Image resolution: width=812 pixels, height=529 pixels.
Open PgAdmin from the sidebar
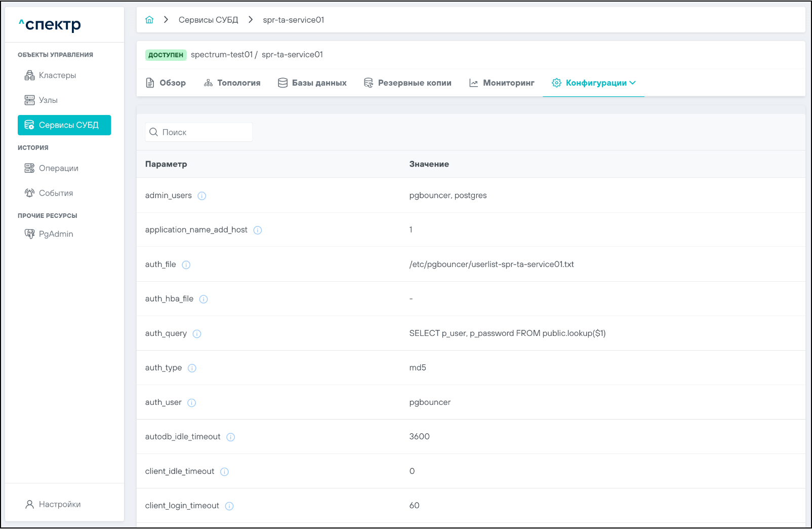(56, 234)
